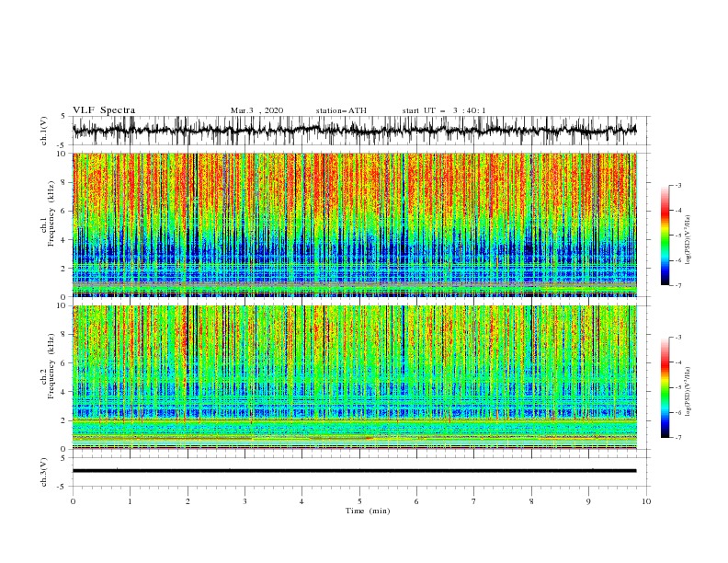This screenshot has height=563, width=728.
Task: Click "-5" tick on ch.1 colorbar
Action: [x=677, y=236]
